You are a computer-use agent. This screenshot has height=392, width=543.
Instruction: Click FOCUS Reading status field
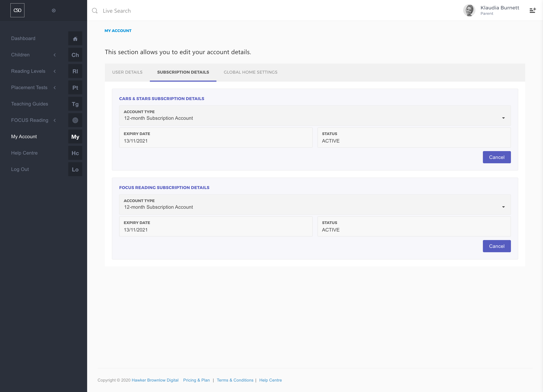tap(414, 226)
